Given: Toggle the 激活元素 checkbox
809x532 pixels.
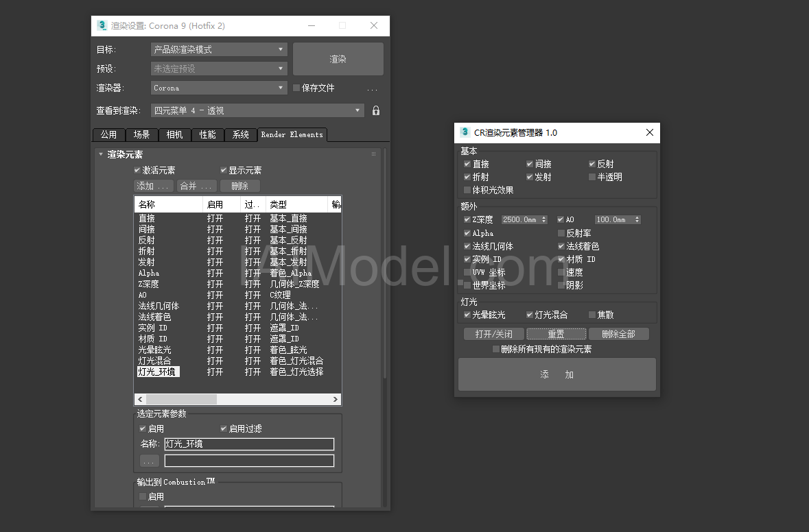Looking at the screenshot, I should click(x=137, y=170).
